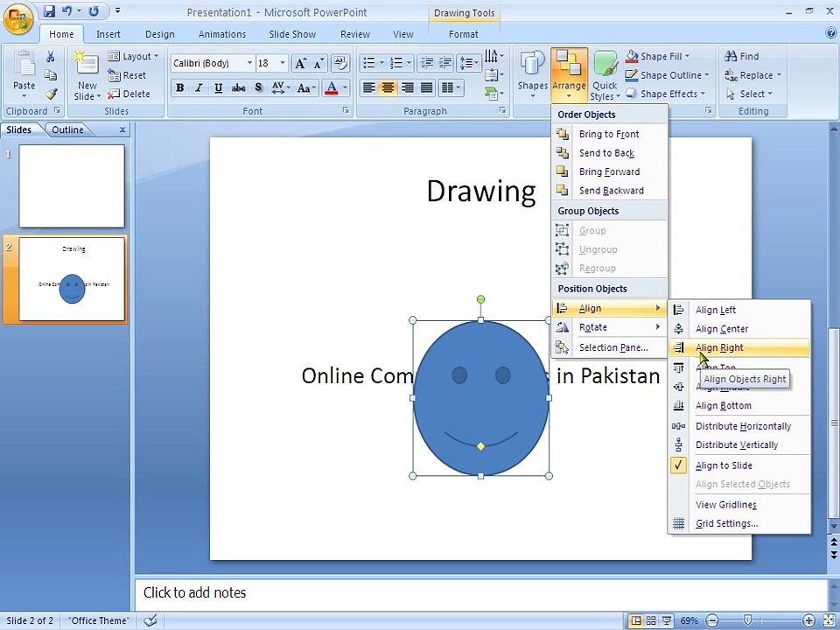Toggle Italic formatting
Image resolution: width=840 pixels, height=630 pixels.
point(199,87)
